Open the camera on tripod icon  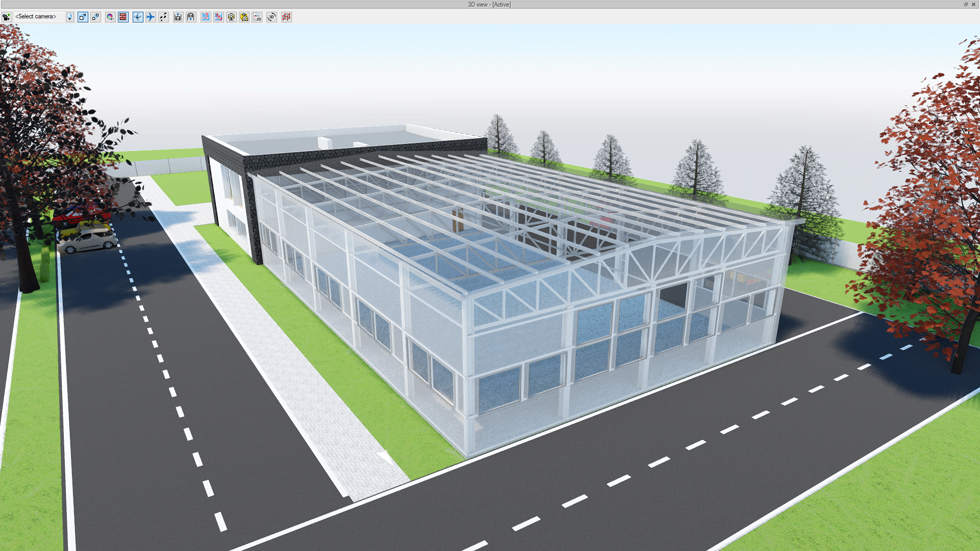point(231,17)
